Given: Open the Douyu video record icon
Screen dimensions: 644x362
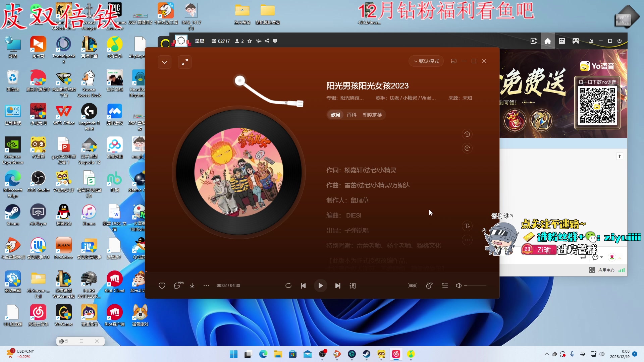Looking at the screenshot, I should pyautogui.click(x=534, y=41).
